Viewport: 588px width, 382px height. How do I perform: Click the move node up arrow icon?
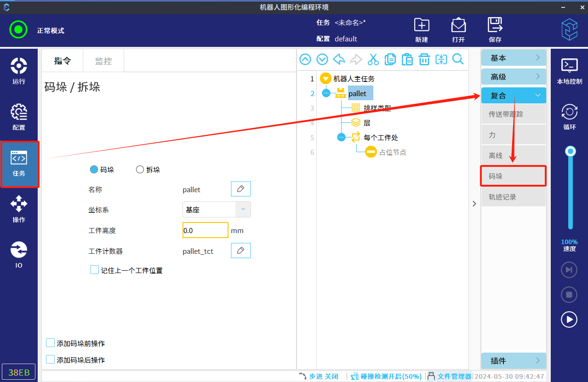point(305,59)
